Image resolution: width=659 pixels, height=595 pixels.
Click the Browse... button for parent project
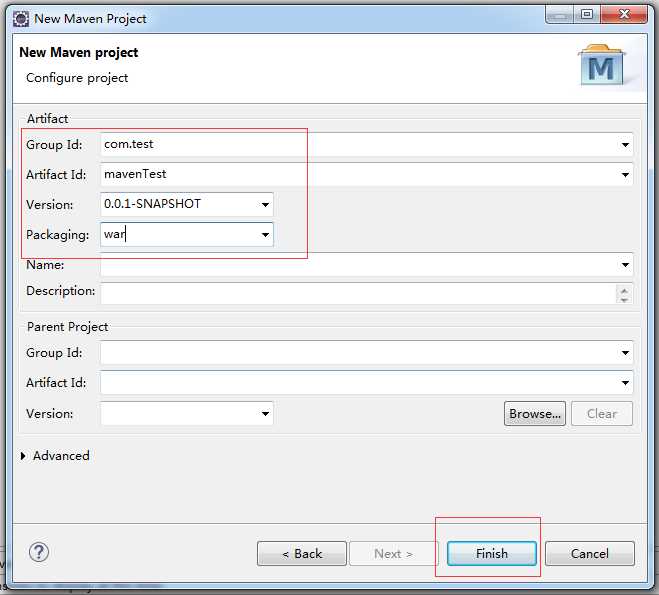coord(535,413)
